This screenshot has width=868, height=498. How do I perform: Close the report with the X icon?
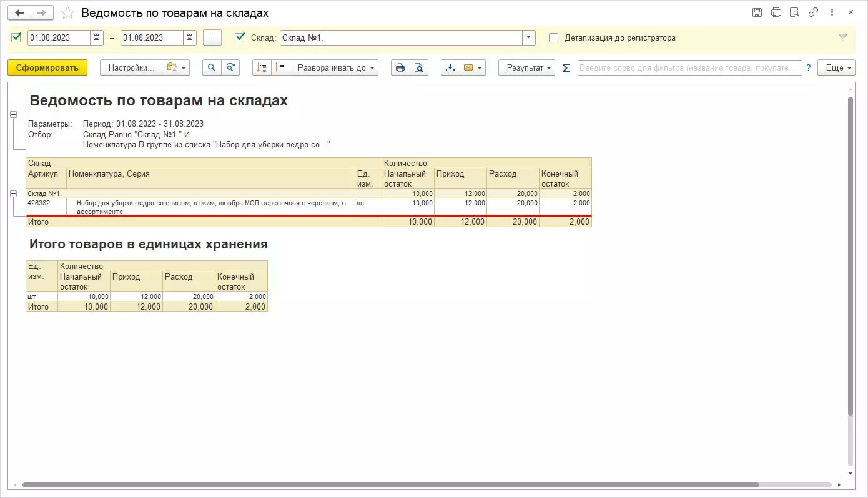pyautogui.click(x=851, y=12)
